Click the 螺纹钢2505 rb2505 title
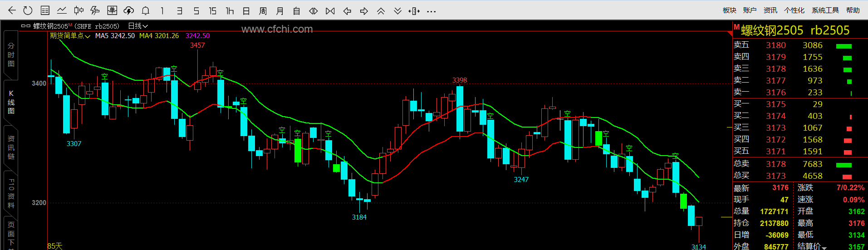Viewport: 868px width, 250px height. 795,30
